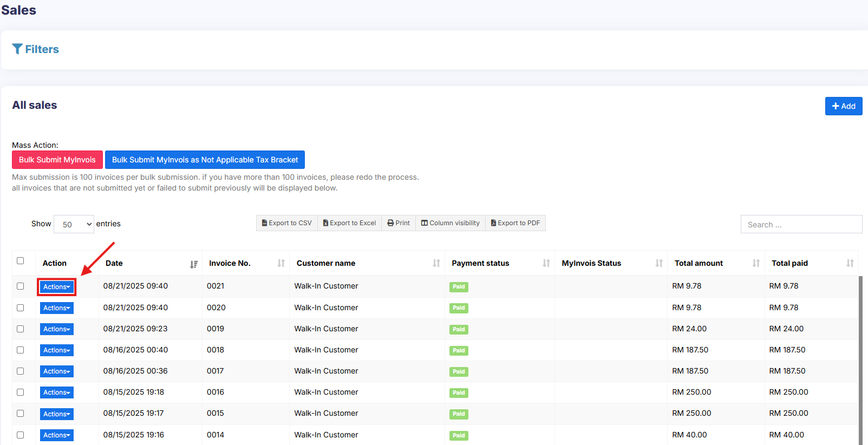Open Actions dropdown for invoice 0021
Image resolution: width=868 pixels, height=445 pixels.
click(x=57, y=287)
